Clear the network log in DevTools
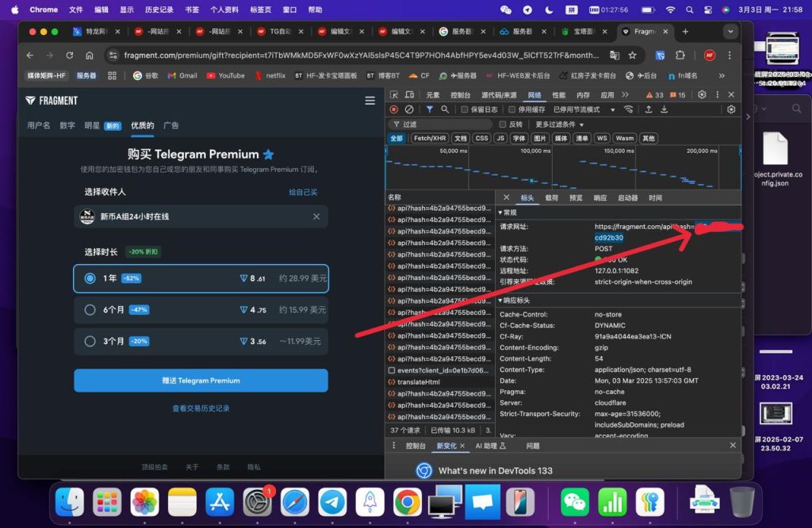 point(409,109)
